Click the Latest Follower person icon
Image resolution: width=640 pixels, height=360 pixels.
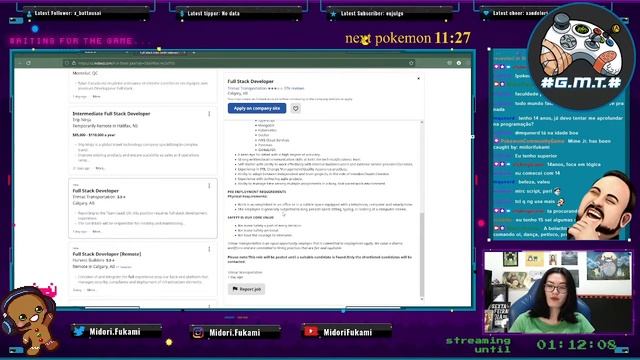tap(29, 14)
